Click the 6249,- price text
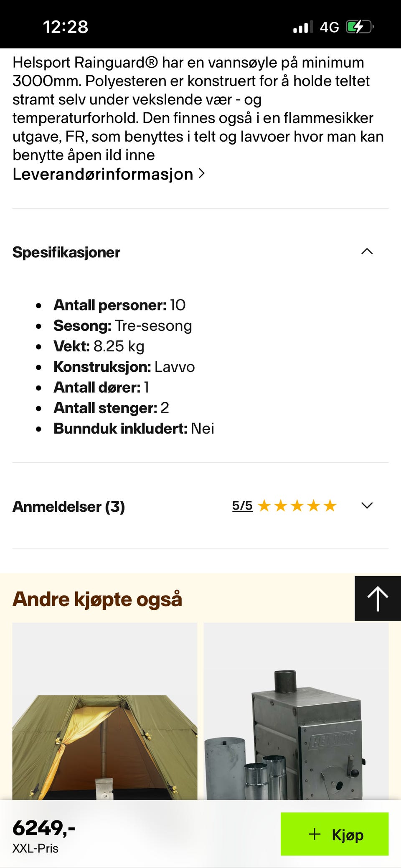Image resolution: width=401 pixels, height=868 pixels. point(44,828)
